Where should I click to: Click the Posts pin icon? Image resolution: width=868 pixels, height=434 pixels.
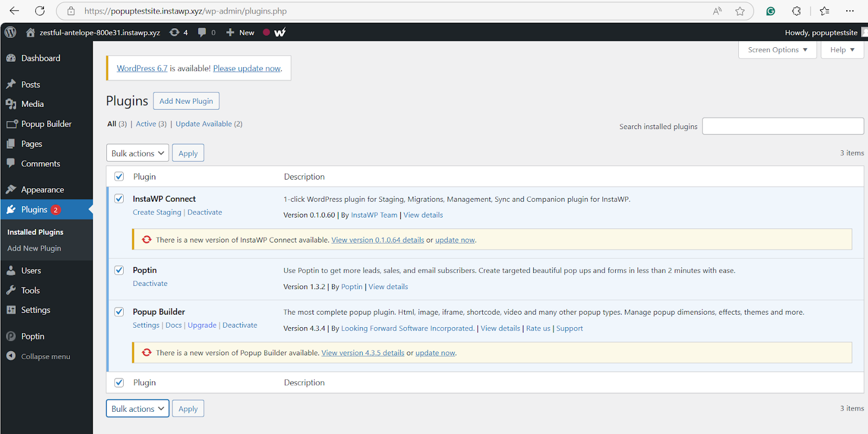coord(11,85)
